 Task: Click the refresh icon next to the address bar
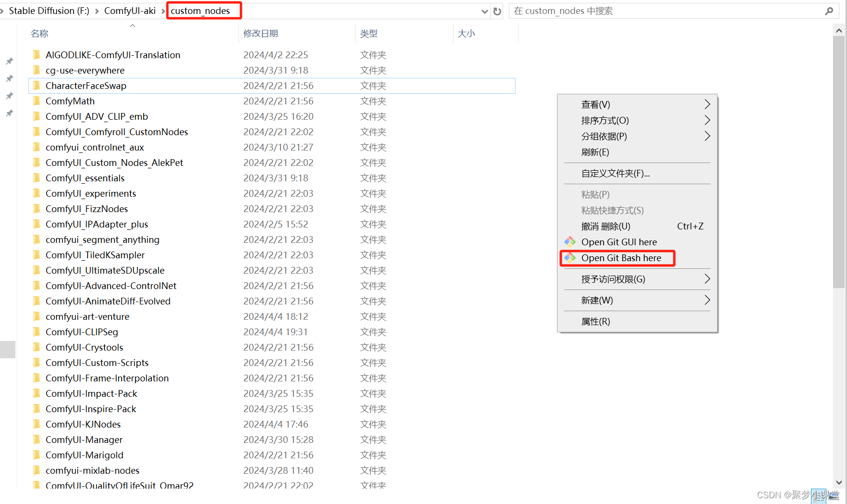[497, 11]
